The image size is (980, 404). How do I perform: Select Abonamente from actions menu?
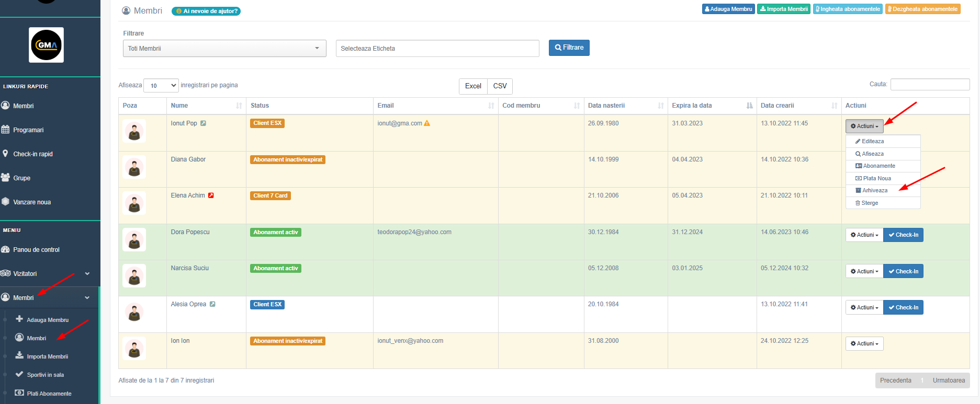point(883,166)
